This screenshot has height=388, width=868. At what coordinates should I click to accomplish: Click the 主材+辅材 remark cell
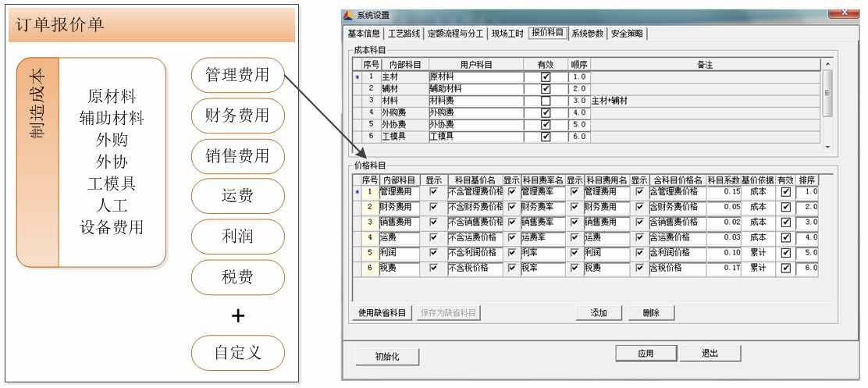705,101
